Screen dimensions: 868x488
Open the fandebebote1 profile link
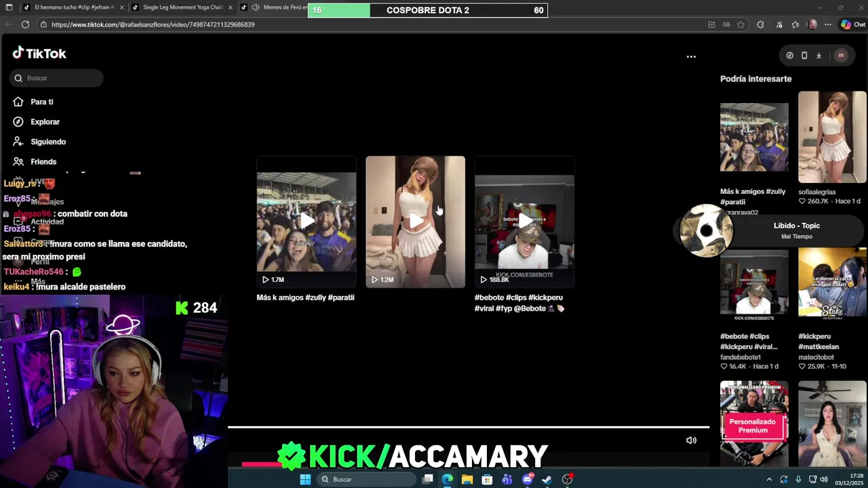[741, 357]
